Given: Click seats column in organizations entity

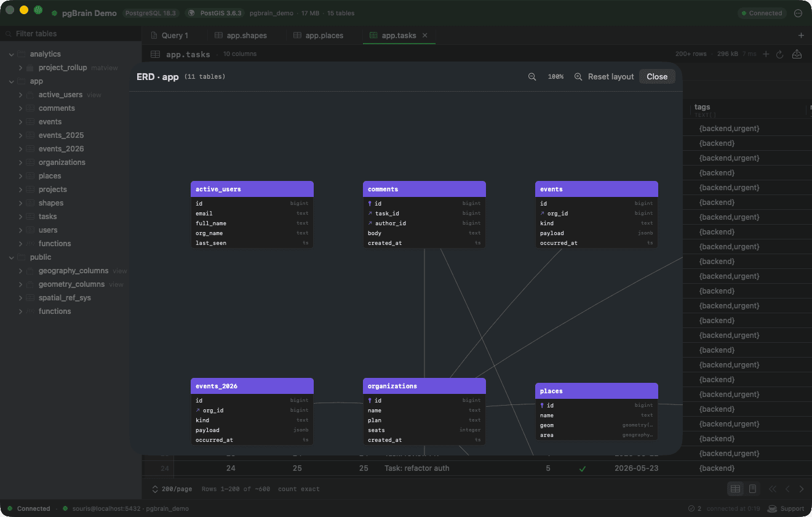Looking at the screenshot, I should pos(424,430).
